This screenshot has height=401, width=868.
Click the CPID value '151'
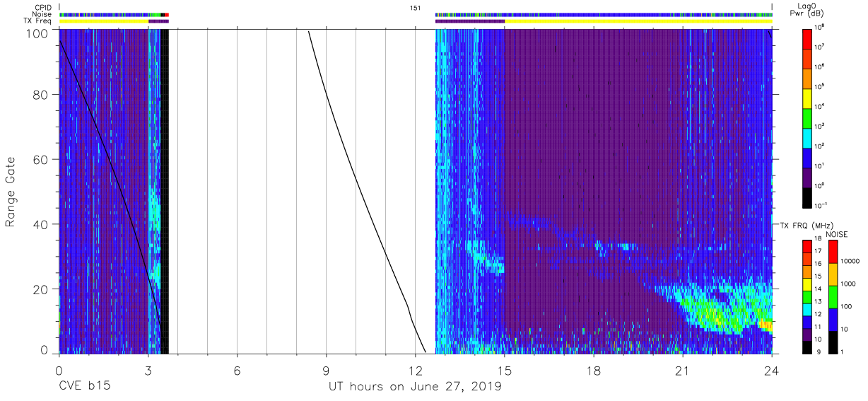coord(415,8)
